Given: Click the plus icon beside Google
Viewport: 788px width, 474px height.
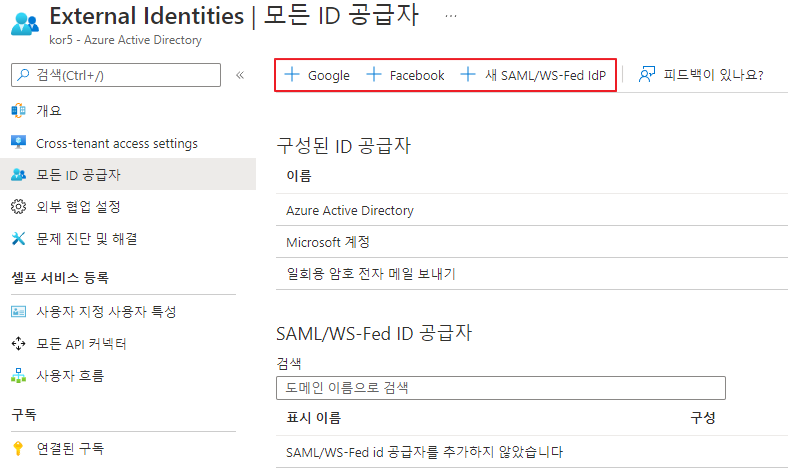Looking at the screenshot, I should pos(292,74).
